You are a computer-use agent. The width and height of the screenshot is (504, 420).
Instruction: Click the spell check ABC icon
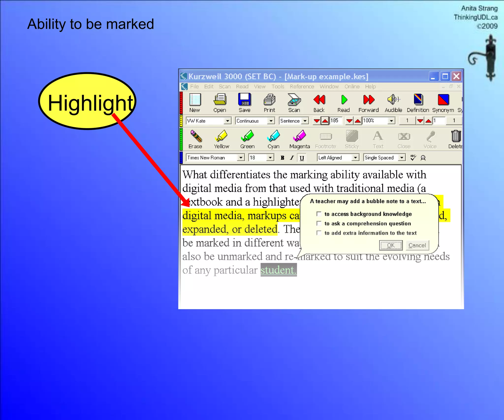point(413,157)
